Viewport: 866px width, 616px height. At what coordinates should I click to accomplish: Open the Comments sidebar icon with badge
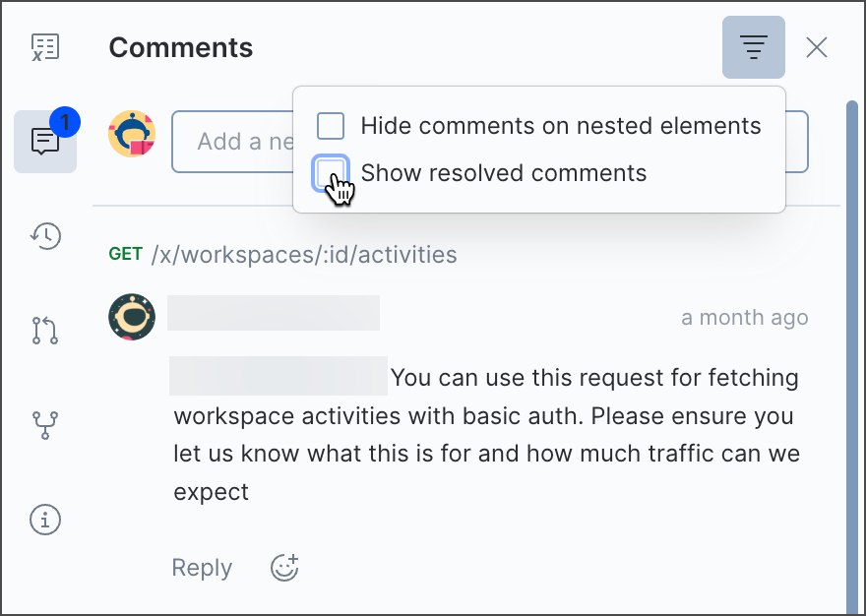(45, 142)
